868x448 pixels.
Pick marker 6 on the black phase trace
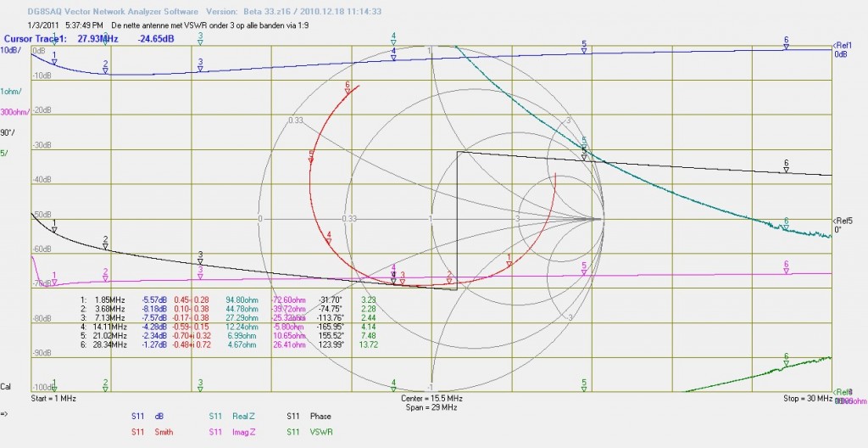(786, 166)
